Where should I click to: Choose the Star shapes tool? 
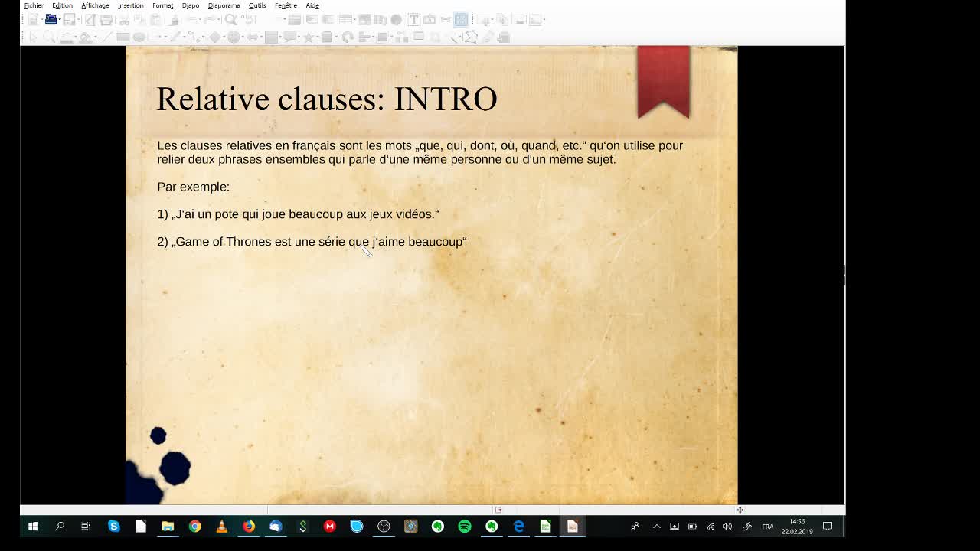click(309, 37)
